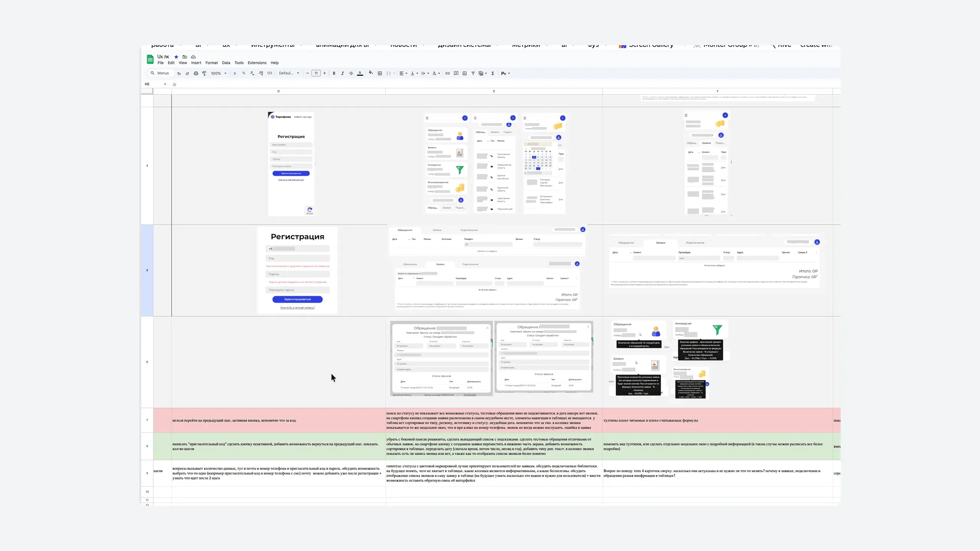Open the text rotation dropdown

coord(436,73)
